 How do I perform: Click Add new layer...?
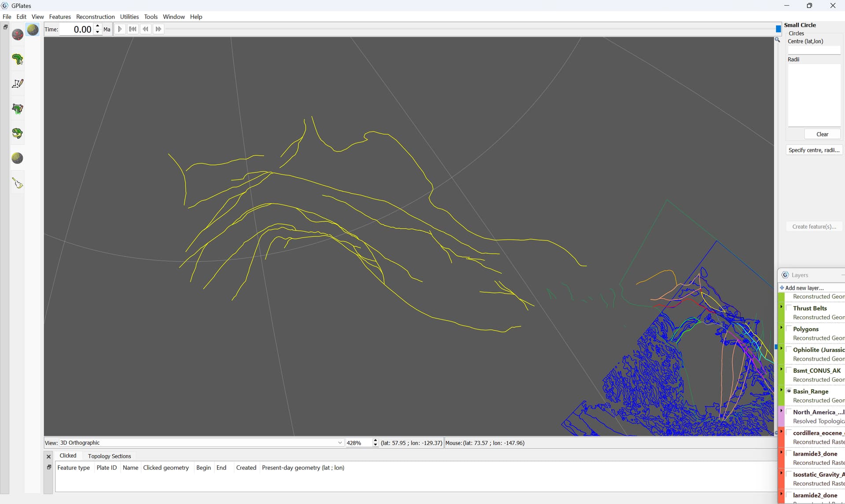804,288
